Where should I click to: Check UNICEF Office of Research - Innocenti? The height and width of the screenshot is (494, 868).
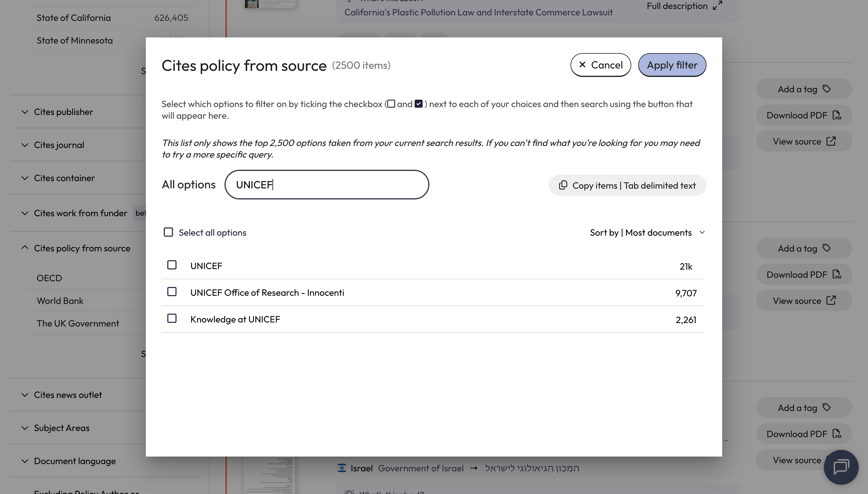coord(172,292)
